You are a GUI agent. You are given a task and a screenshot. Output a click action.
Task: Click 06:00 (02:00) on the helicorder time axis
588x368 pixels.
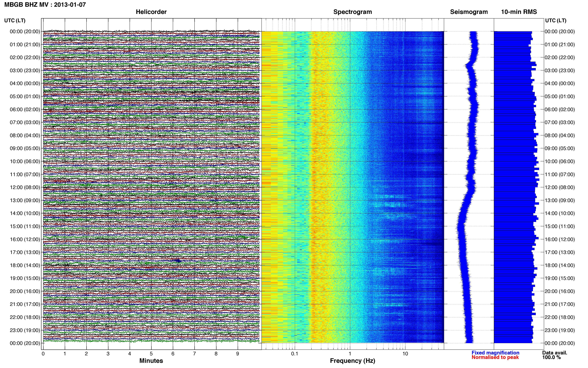tap(25, 110)
